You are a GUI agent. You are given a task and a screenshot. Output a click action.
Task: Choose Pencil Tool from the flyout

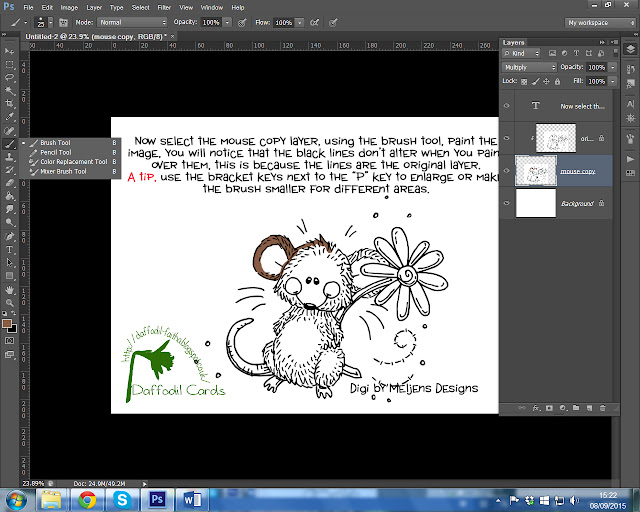[x=70, y=152]
